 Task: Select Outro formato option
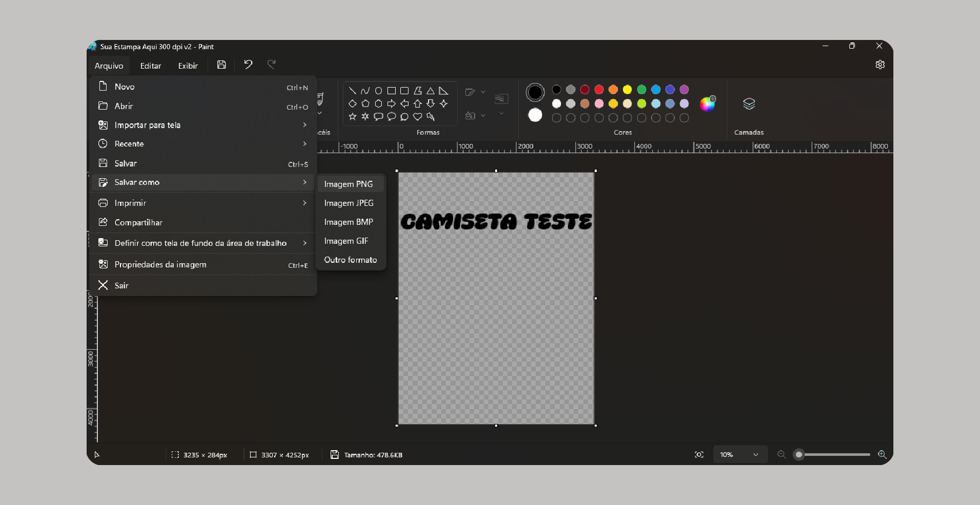[x=351, y=260]
